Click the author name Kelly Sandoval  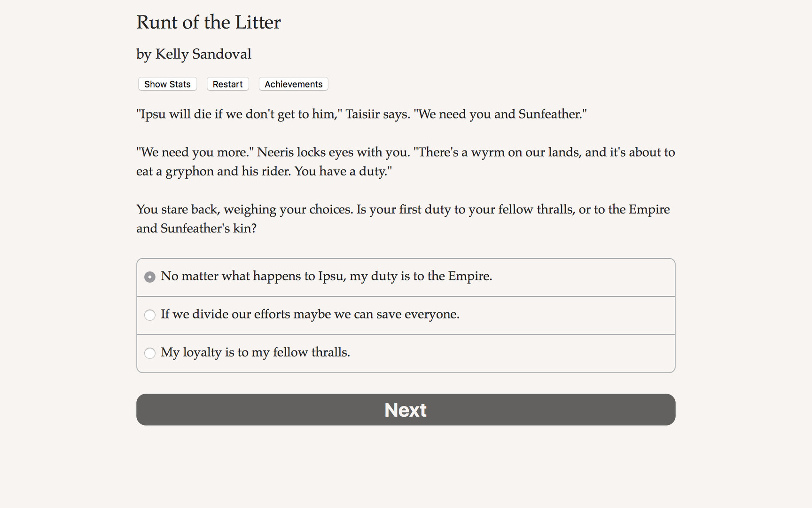point(194,54)
